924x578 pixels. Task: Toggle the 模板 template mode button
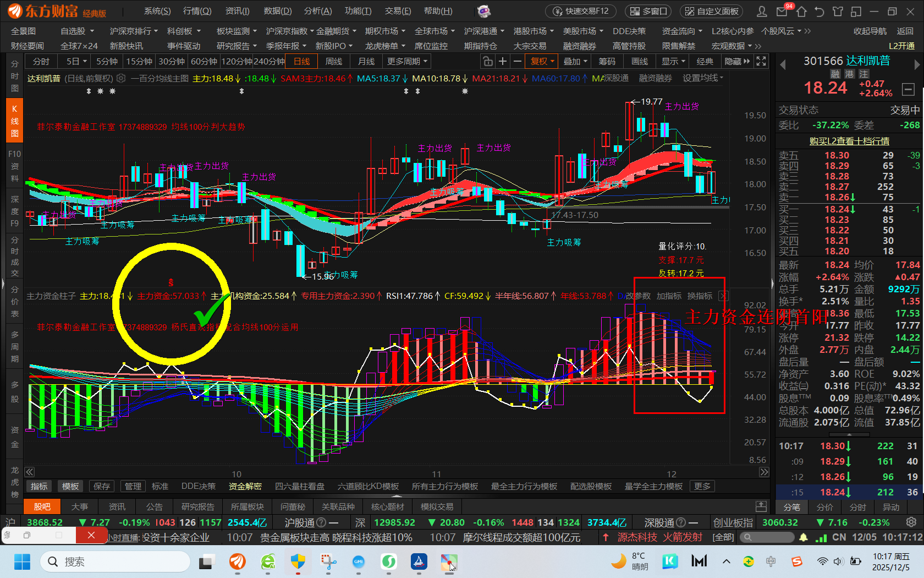tap(70, 486)
